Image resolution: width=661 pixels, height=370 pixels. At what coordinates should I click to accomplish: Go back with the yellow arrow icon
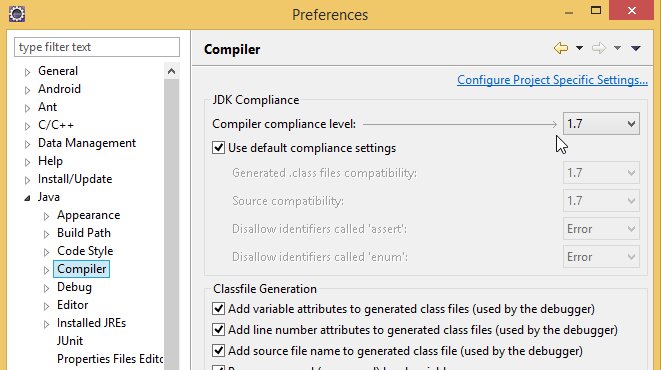561,48
